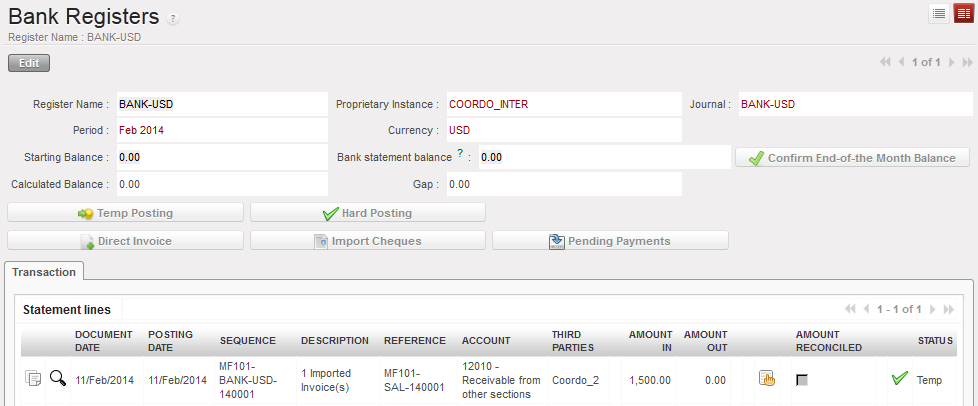
Task: Go to first statement lines page
Action: [850, 310]
